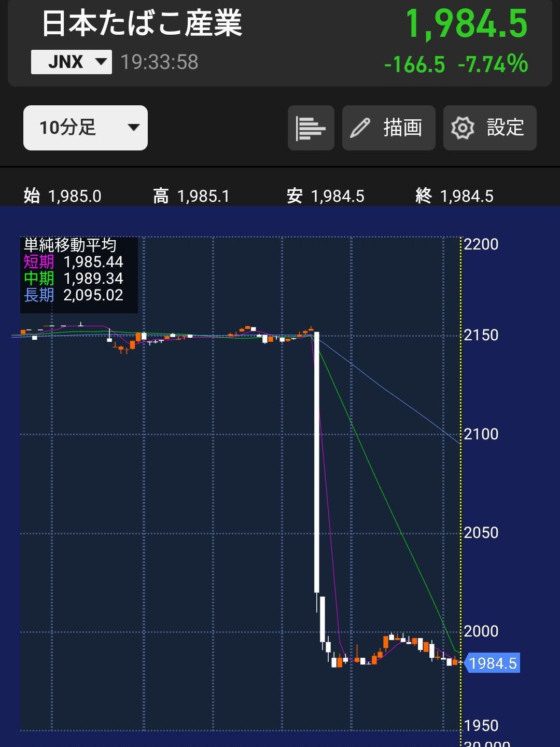This screenshot has width=560, height=747.
Task: Open the 10分足 timeframe dropdown
Action: [86, 128]
